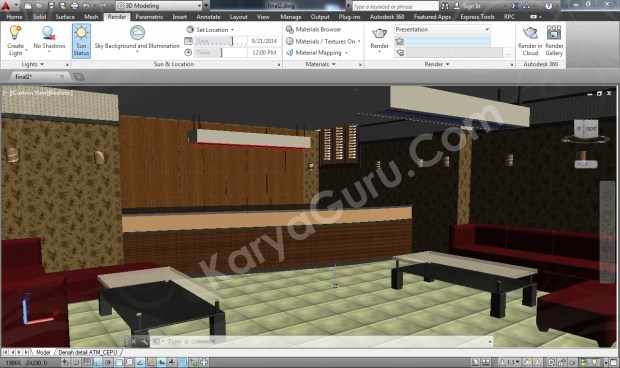The image size is (620, 368).
Task: Click the Plot printer icon in quick access toolbar
Action: [74, 6]
